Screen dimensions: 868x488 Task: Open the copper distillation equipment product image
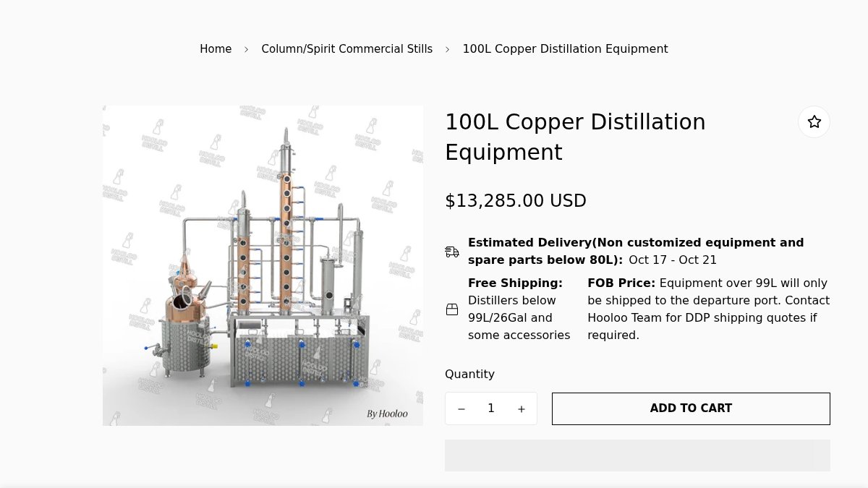click(263, 265)
